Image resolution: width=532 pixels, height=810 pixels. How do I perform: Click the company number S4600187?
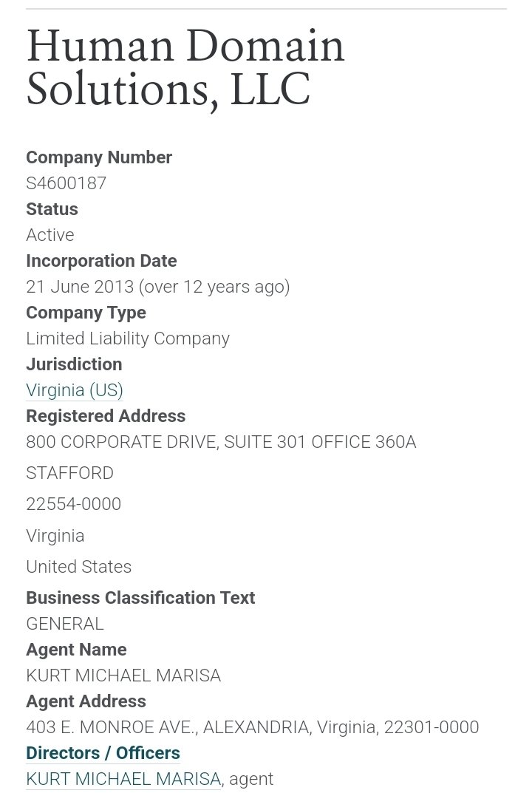(66, 183)
